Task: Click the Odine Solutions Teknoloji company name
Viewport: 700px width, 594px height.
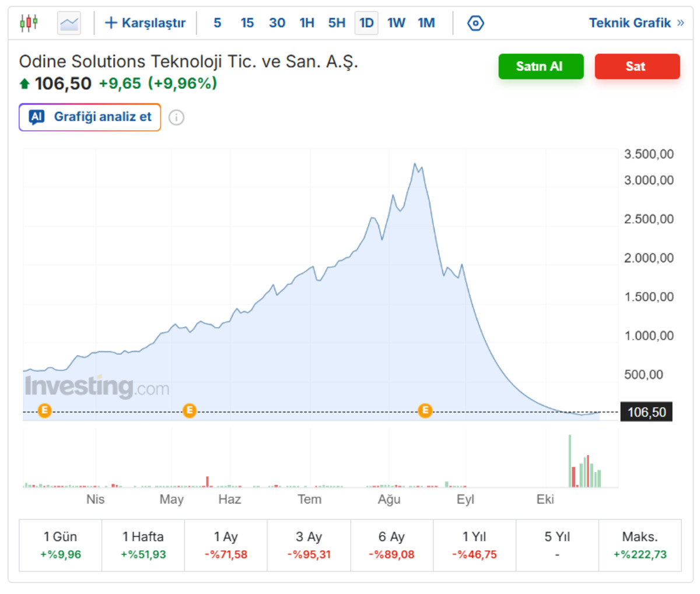Action: coord(188,61)
